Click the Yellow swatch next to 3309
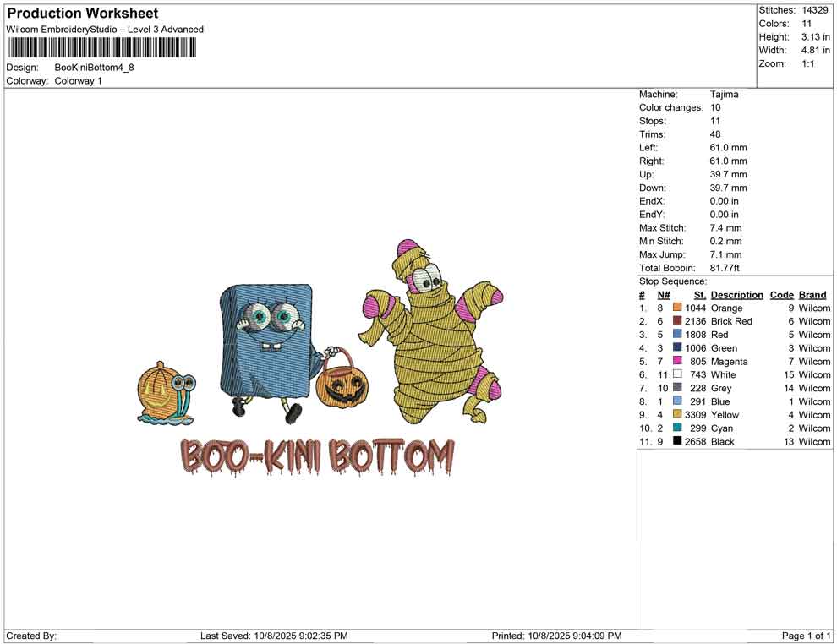This screenshot has height=644, width=837. (x=677, y=414)
